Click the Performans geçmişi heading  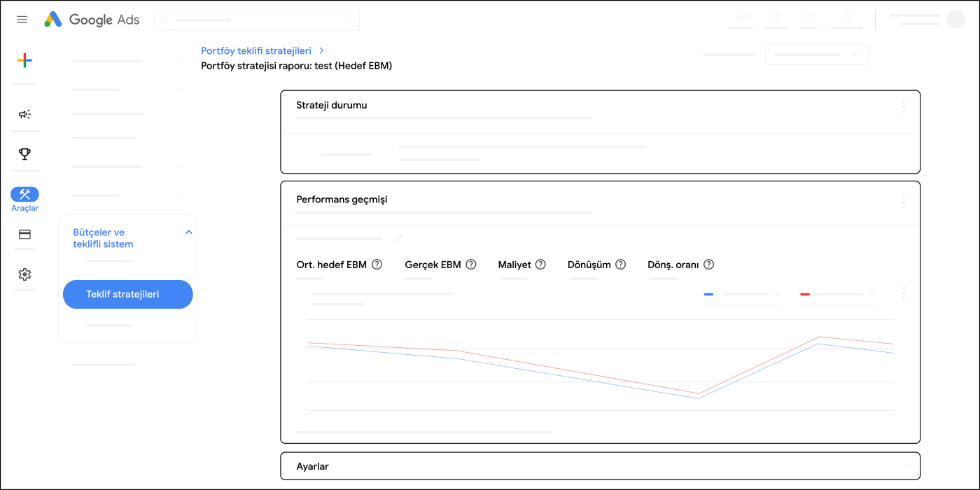click(x=342, y=199)
